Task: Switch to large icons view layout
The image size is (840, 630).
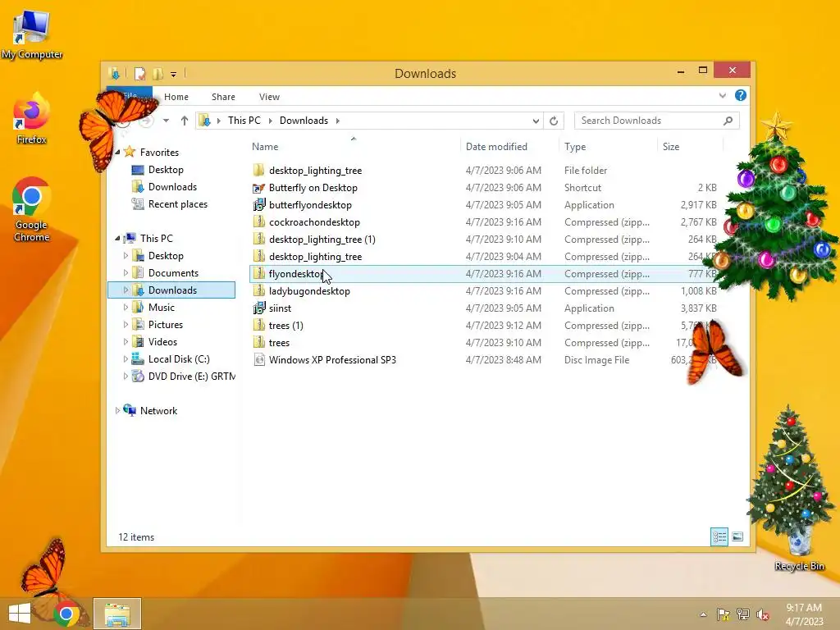Action: (x=737, y=536)
